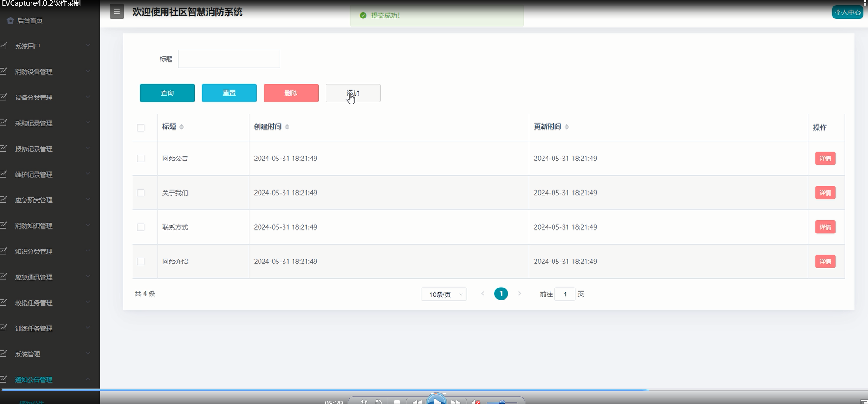The width and height of the screenshot is (868, 404).
Task: Toggle the sidebar with the hamburger icon
Action: point(117,12)
